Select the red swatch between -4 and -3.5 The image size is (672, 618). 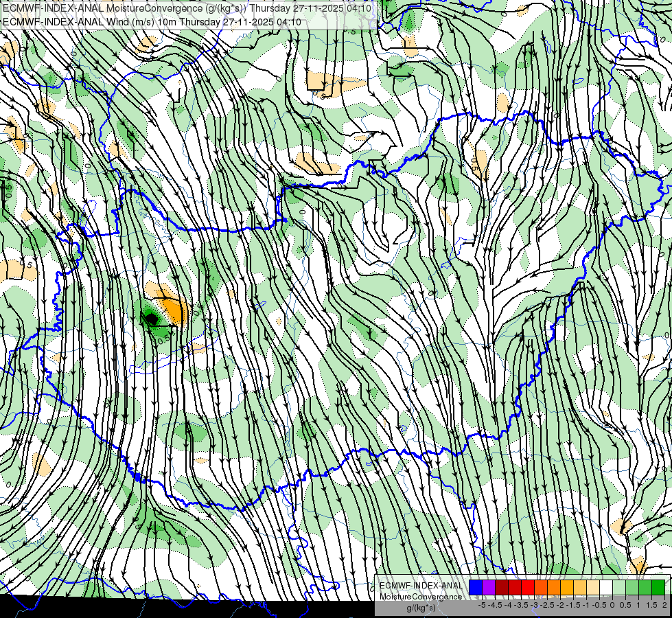click(515, 588)
